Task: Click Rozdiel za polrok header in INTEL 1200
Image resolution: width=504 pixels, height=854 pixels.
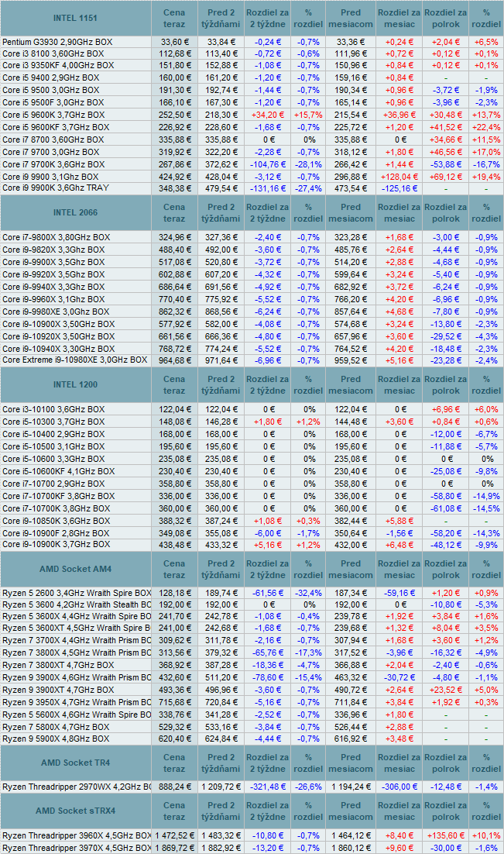Action: [x=446, y=384]
